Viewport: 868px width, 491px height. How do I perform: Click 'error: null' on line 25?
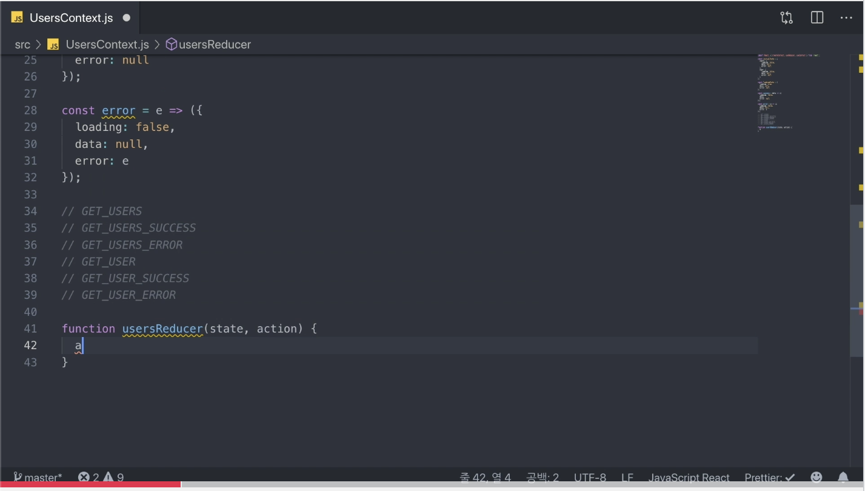tap(112, 60)
